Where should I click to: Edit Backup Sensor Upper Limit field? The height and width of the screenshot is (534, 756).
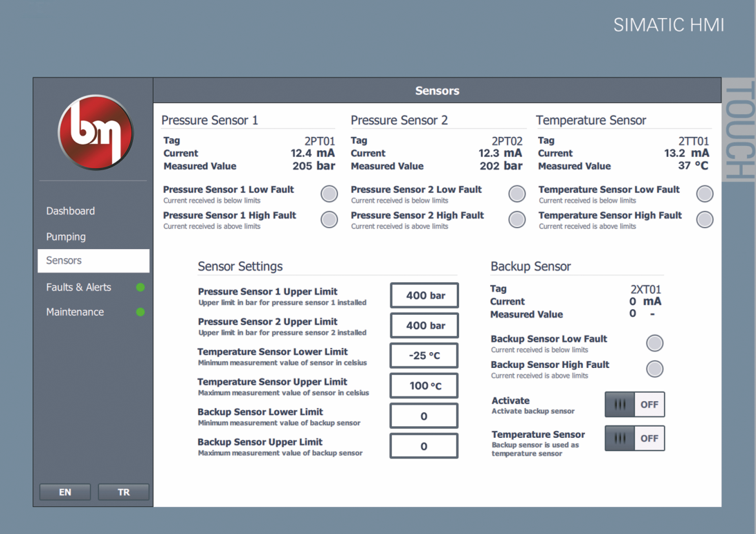pos(424,446)
